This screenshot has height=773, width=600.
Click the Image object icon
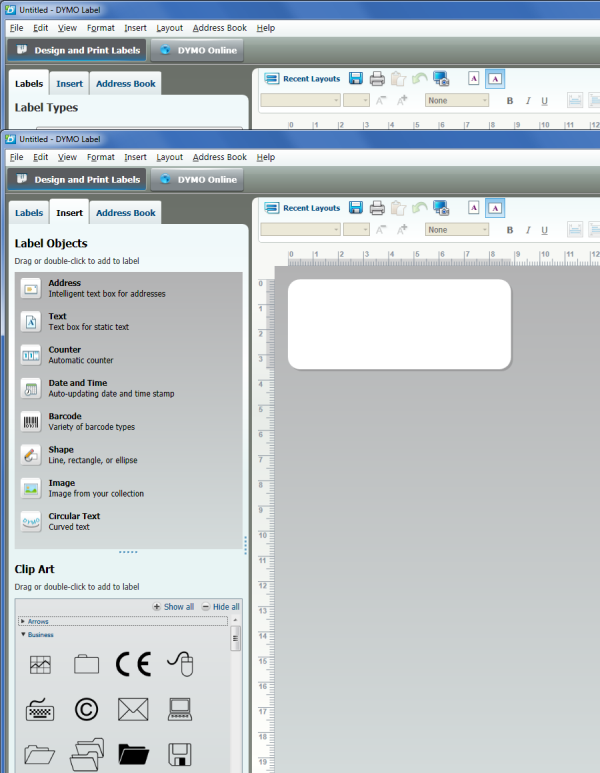click(x=31, y=488)
